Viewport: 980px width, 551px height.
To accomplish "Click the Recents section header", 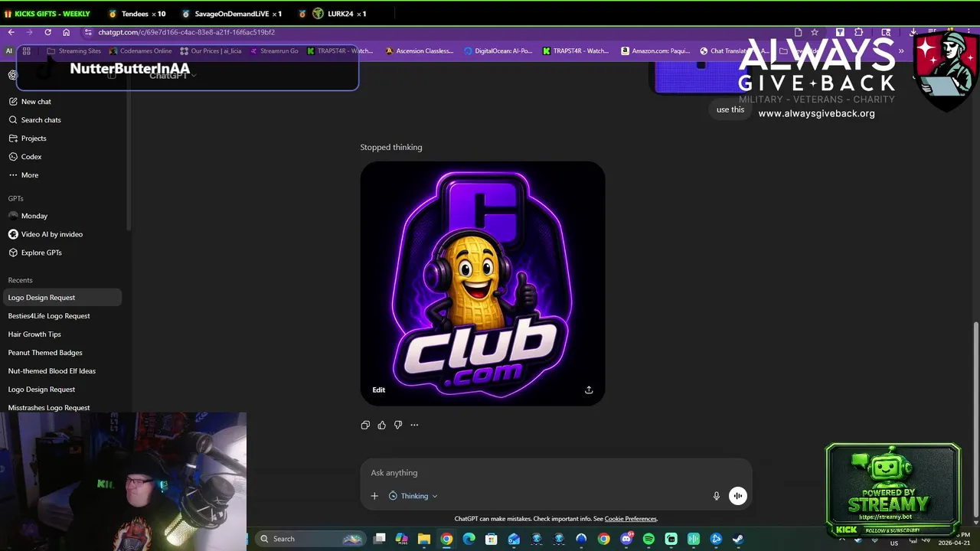I will tap(20, 280).
